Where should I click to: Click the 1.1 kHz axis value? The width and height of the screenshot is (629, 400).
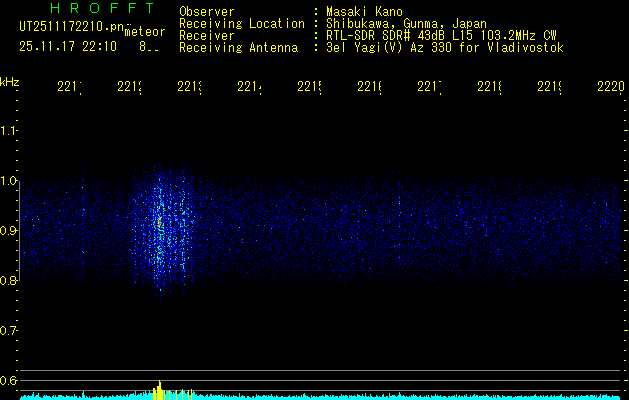[x=8, y=130]
